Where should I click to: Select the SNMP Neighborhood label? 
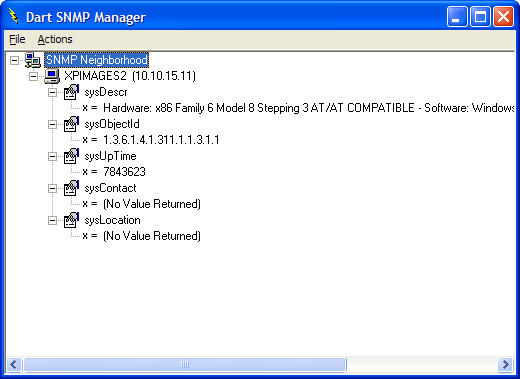click(96, 60)
